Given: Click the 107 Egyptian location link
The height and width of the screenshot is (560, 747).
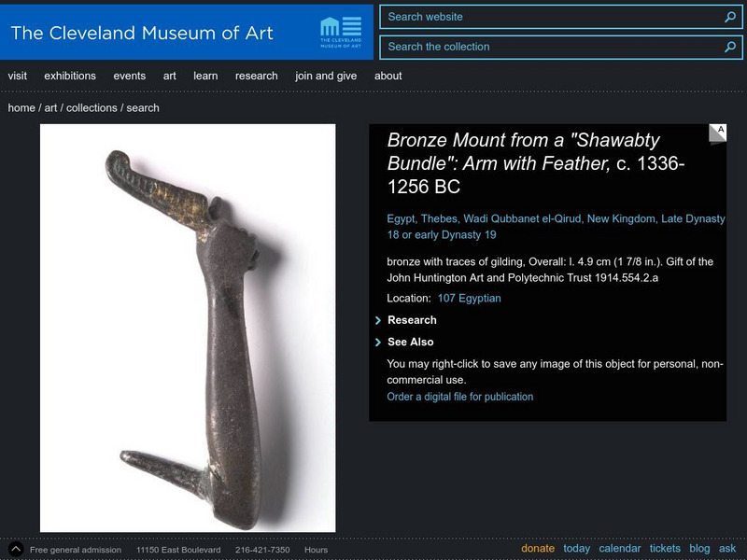Looking at the screenshot, I should 469,299.
